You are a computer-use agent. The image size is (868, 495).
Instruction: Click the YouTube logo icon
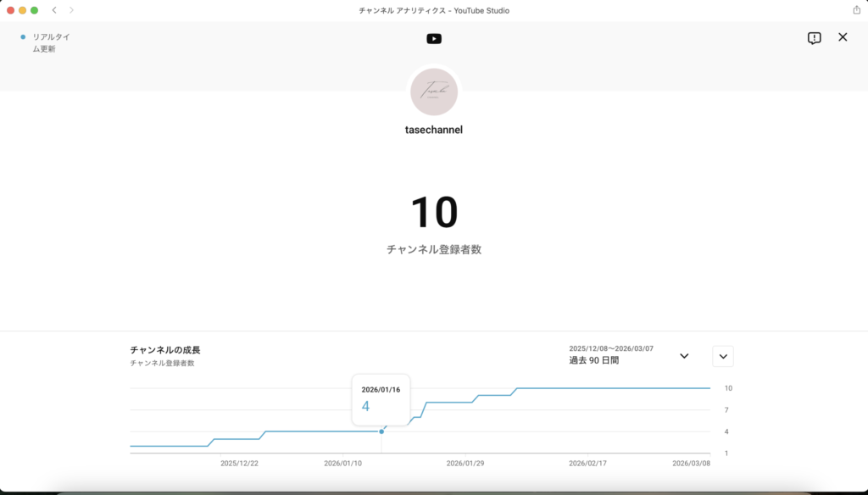[434, 38]
